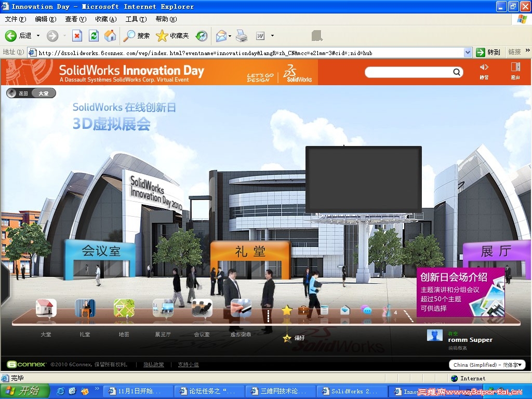
Task: Click the IE 搜索 search button
Action: [x=136, y=36]
